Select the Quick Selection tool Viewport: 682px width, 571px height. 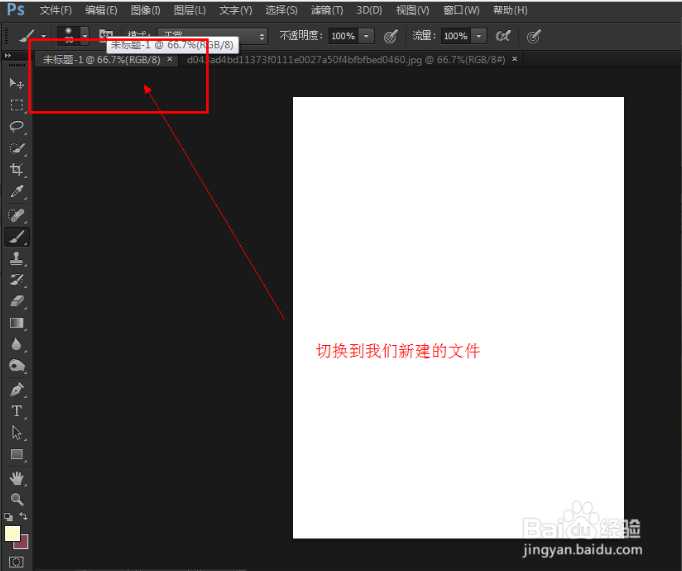coord(17,148)
